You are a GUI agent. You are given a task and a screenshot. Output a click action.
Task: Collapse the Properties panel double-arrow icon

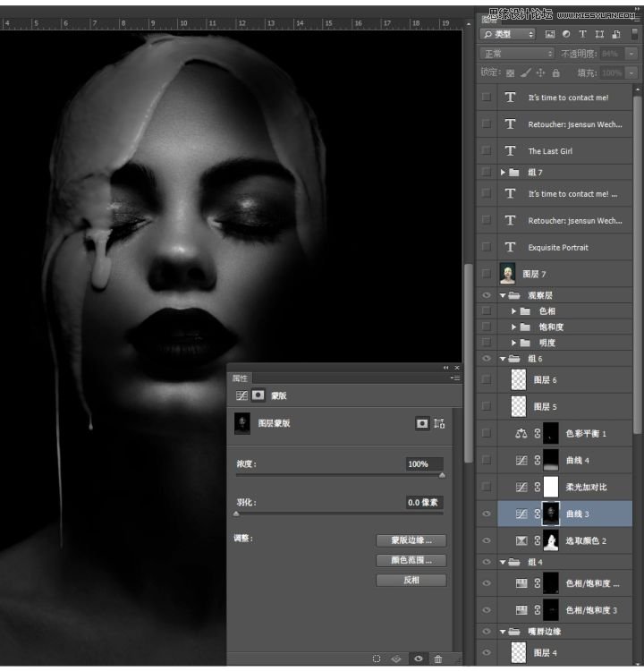(x=445, y=368)
